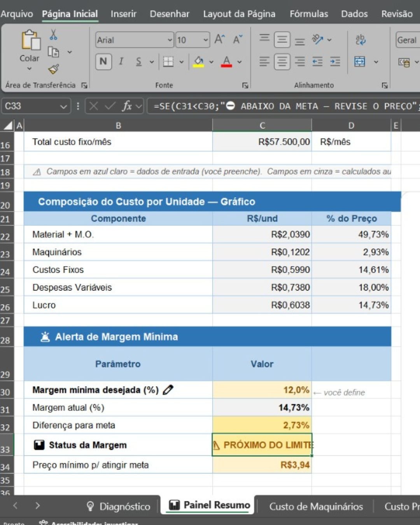Confirm formula entry checkmark
Screen dimensions: 420x525
(110, 106)
